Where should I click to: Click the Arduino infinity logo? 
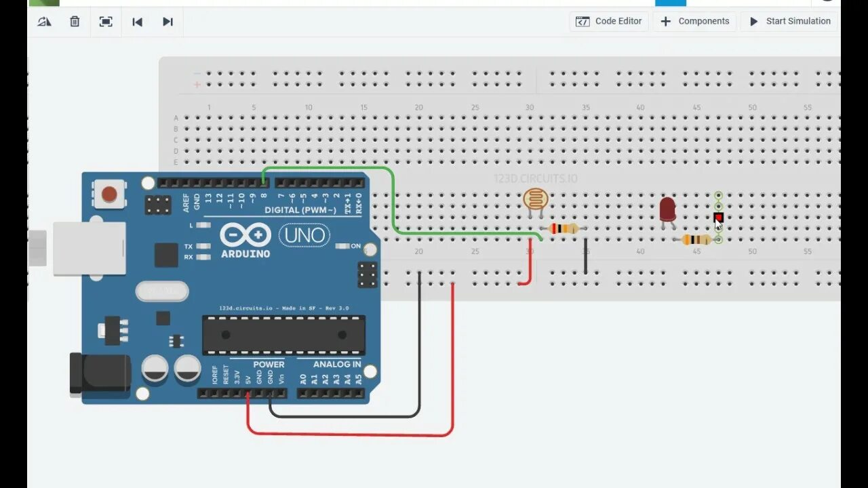point(245,235)
